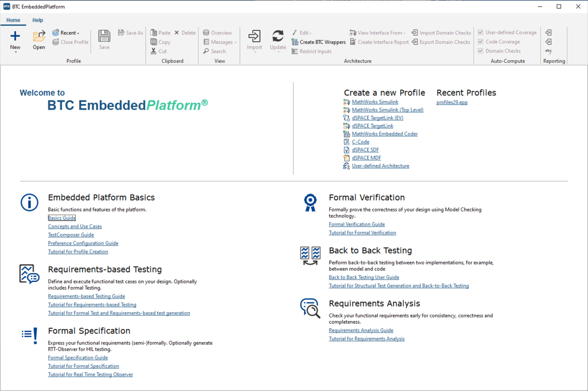This screenshot has width=588, height=391.
Task: Click the Requirements Analysis magnifier icon
Action: pos(310,308)
